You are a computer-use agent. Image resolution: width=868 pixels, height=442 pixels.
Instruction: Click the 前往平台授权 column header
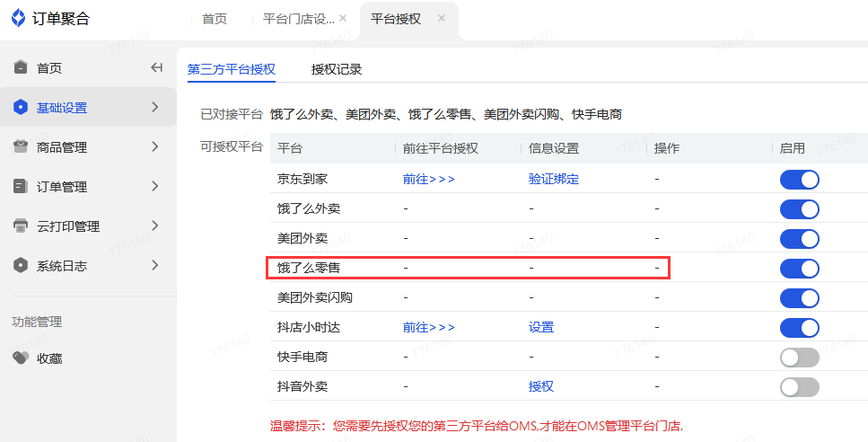pyautogui.click(x=441, y=148)
